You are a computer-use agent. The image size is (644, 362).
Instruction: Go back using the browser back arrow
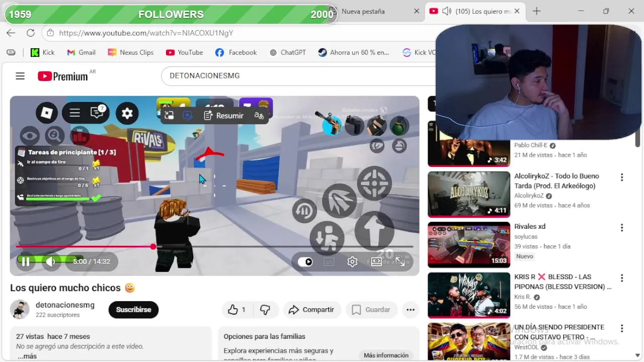[11, 33]
